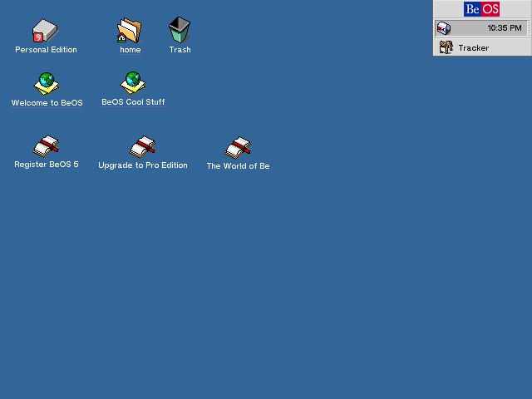Click the "BeOS Cool Stuff" label
The width and height of the screenshot is (532, 399).
(x=133, y=101)
